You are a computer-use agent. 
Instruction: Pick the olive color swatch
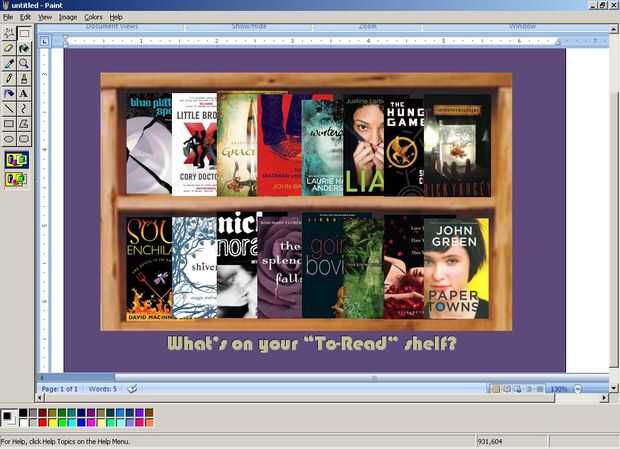tap(52, 412)
